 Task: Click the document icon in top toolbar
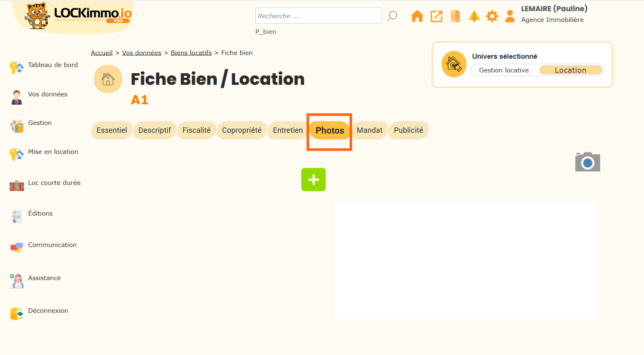455,17
